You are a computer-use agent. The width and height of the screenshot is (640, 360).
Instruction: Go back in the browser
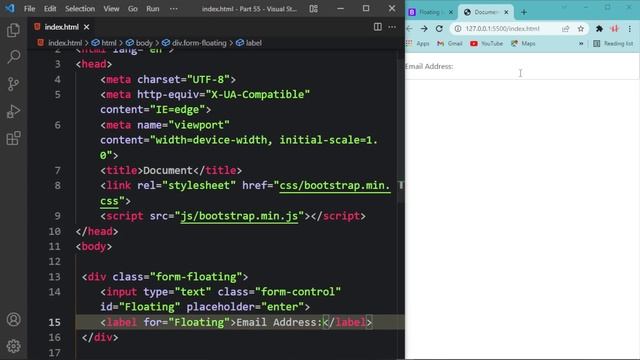(x=409, y=29)
